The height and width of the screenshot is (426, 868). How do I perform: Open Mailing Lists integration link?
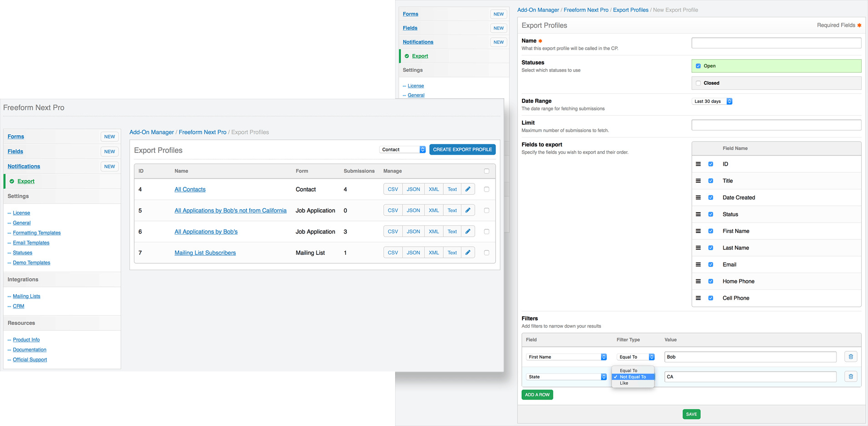pos(26,296)
